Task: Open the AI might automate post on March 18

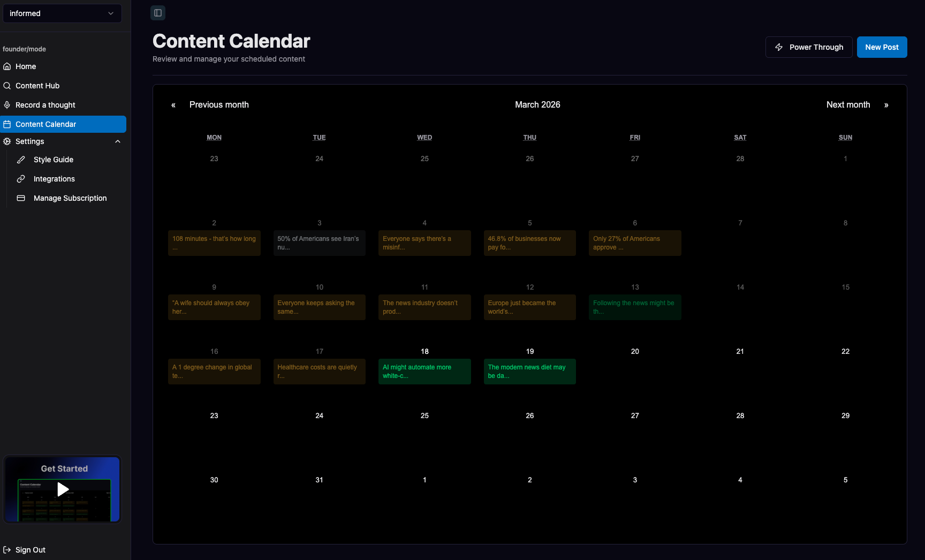Action: [424, 372]
